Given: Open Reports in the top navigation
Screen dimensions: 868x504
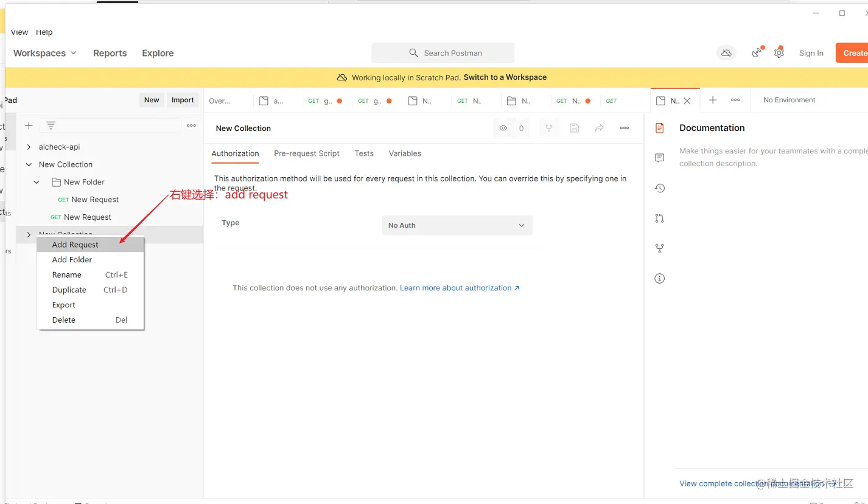Looking at the screenshot, I should (110, 53).
